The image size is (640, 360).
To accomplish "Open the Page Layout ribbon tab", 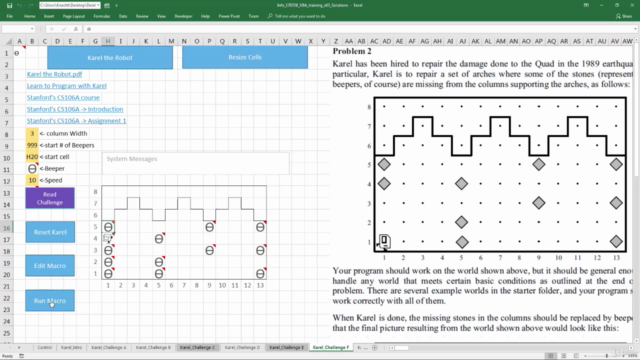I will 73,16.
